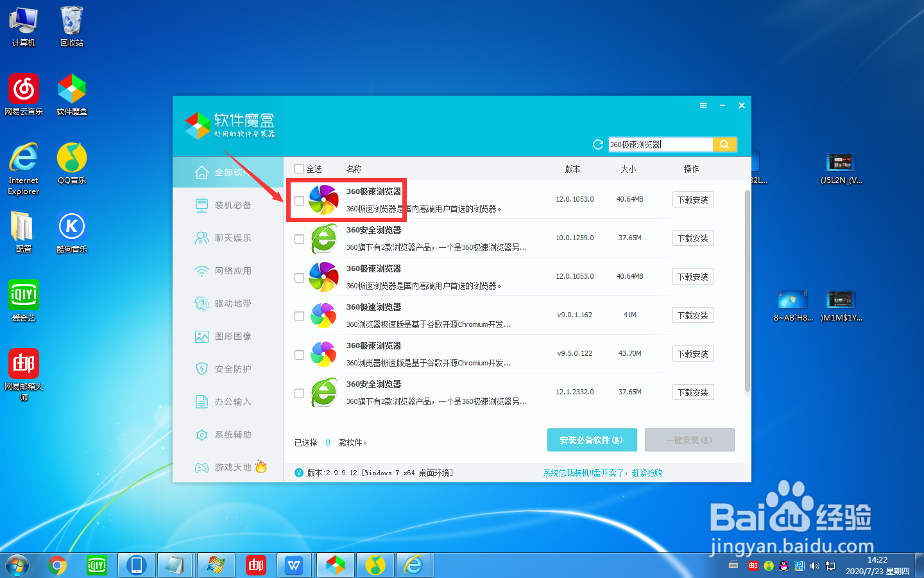Click the 一键安装 button
The image size is (924, 578).
pos(689,440)
